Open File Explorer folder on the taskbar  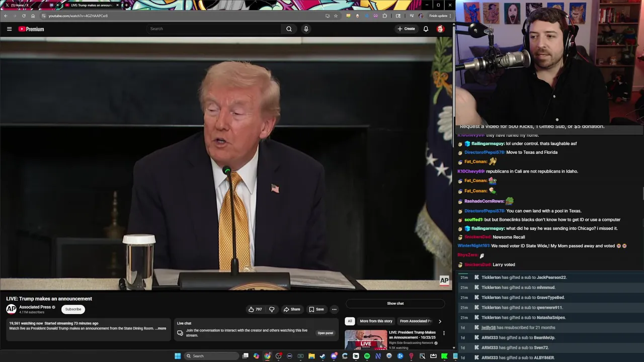(x=311, y=356)
